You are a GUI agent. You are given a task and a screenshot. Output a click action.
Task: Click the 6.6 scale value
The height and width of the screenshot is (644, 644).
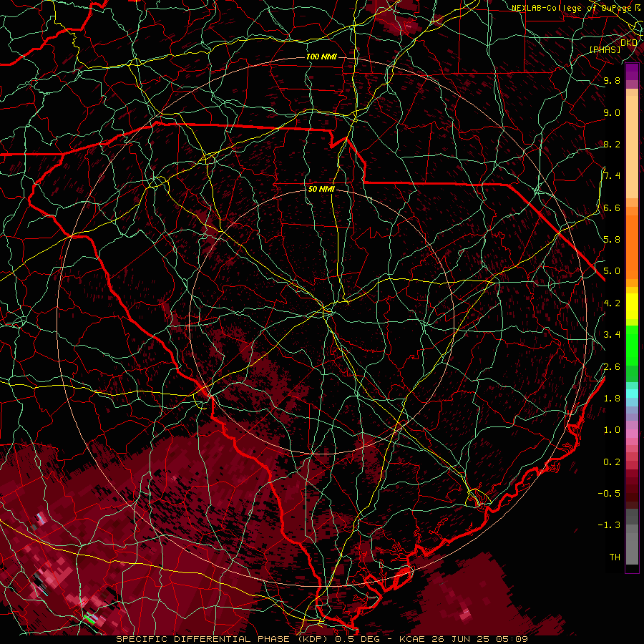pos(612,208)
